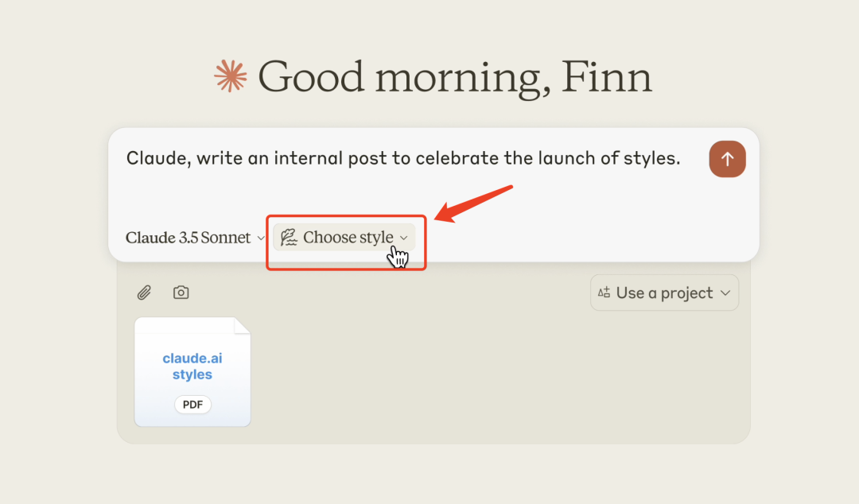Open the Claude 3.5 Sonnet model selector

click(x=195, y=237)
